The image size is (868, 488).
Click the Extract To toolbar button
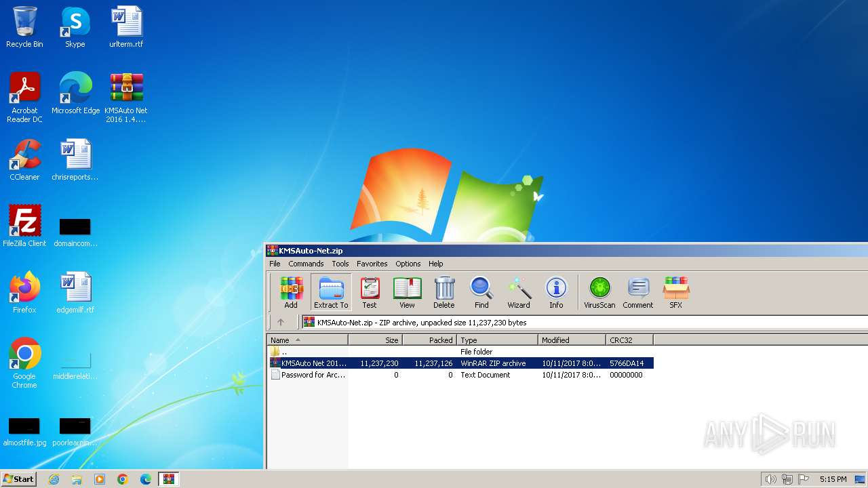(x=331, y=292)
